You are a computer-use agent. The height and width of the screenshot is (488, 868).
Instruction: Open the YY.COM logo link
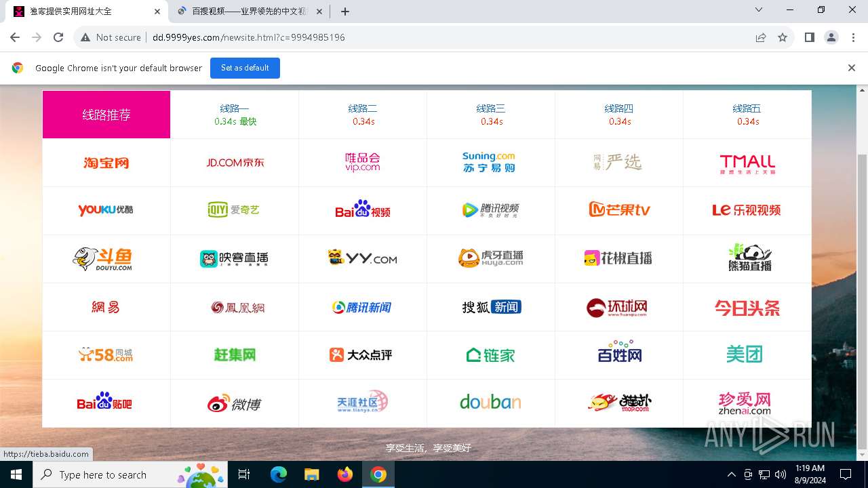coord(363,258)
